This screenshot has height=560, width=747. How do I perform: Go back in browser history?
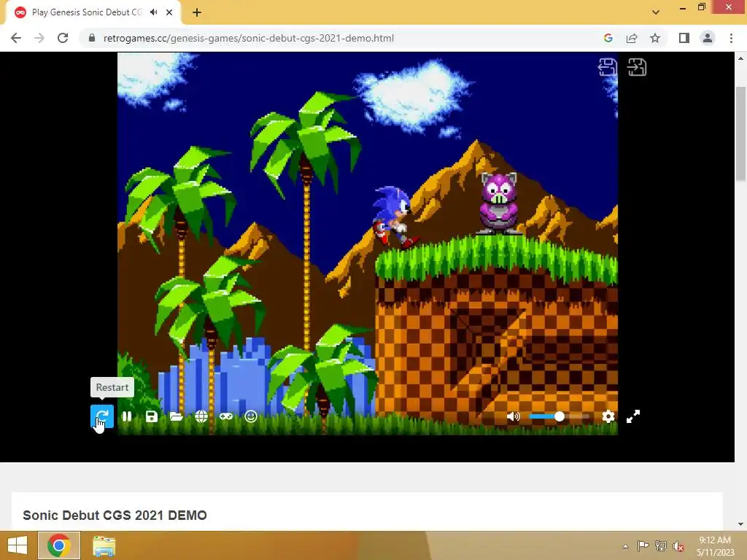(x=16, y=38)
